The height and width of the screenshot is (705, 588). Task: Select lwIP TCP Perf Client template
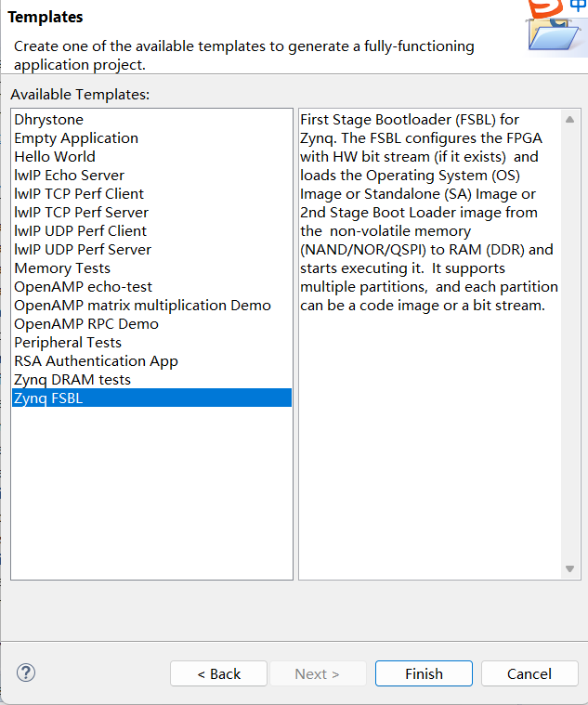pos(79,193)
